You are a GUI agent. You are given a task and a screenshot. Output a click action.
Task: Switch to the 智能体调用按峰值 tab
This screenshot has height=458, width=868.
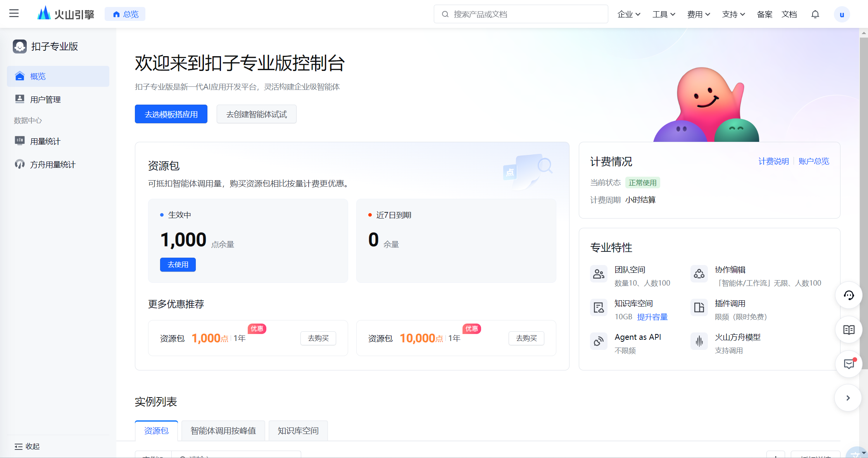coord(223,431)
